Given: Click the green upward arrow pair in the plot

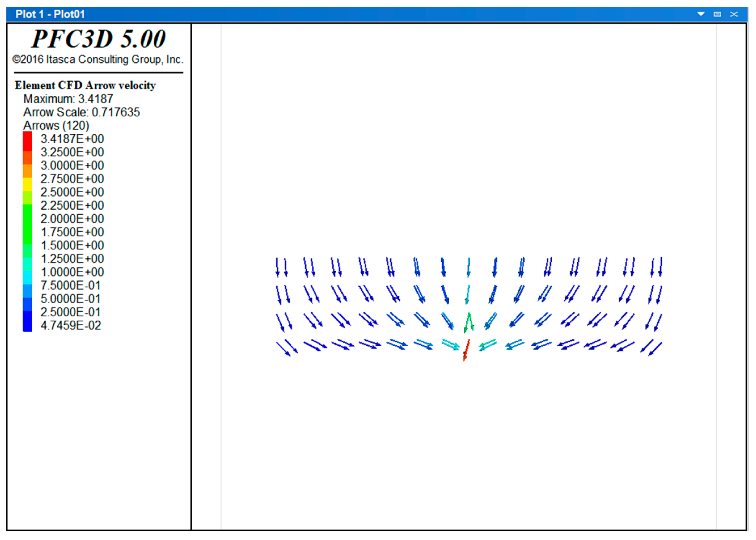Looking at the screenshot, I should point(469,323).
